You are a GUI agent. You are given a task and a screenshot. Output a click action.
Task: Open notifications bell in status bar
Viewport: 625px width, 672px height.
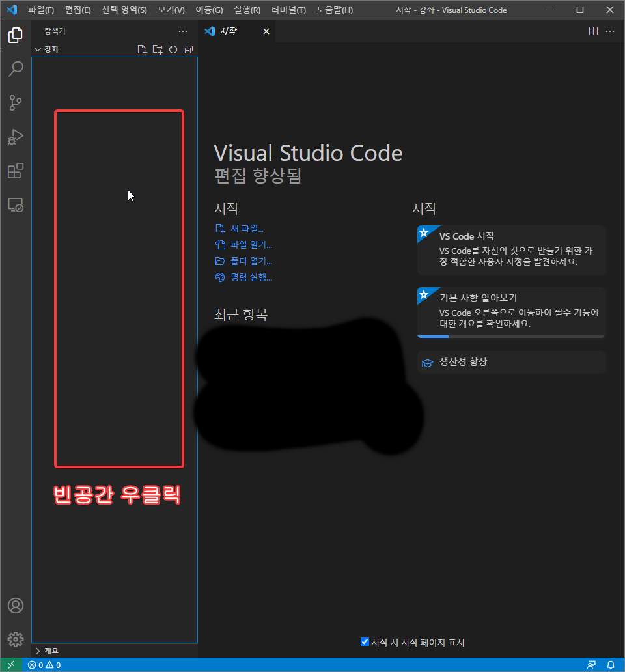(x=611, y=665)
